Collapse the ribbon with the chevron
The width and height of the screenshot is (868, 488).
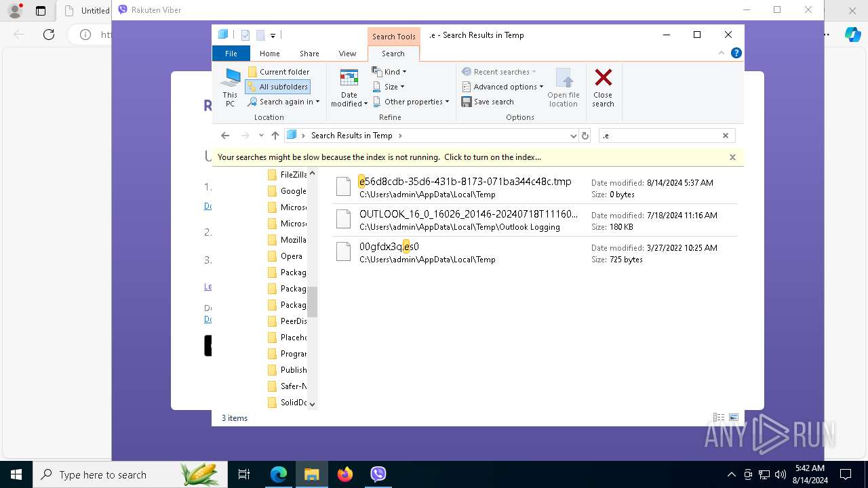[x=722, y=53]
